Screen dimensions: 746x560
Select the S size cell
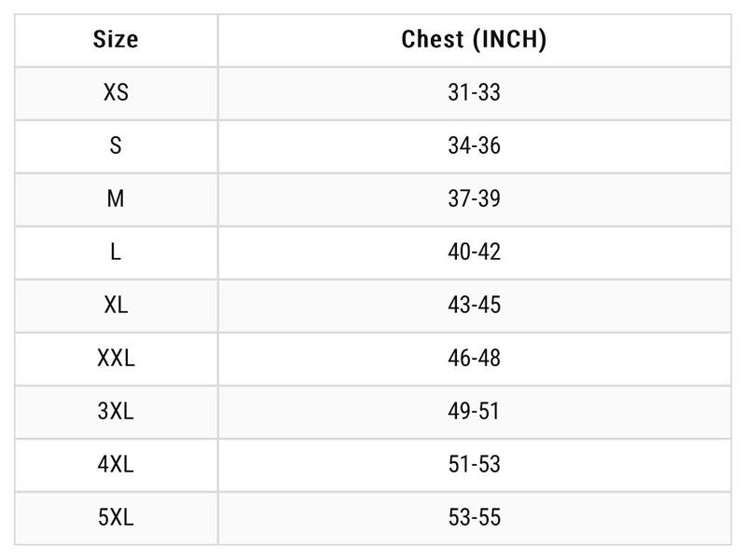point(116,146)
